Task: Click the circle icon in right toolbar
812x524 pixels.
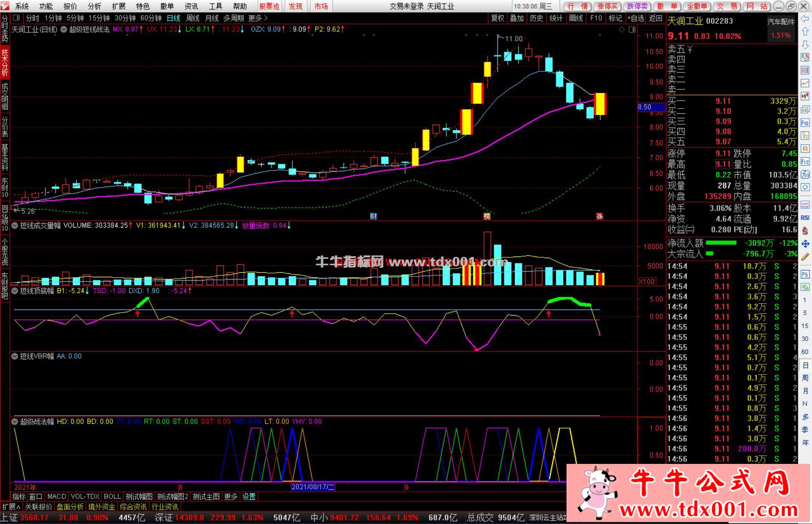Action: (805, 187)
